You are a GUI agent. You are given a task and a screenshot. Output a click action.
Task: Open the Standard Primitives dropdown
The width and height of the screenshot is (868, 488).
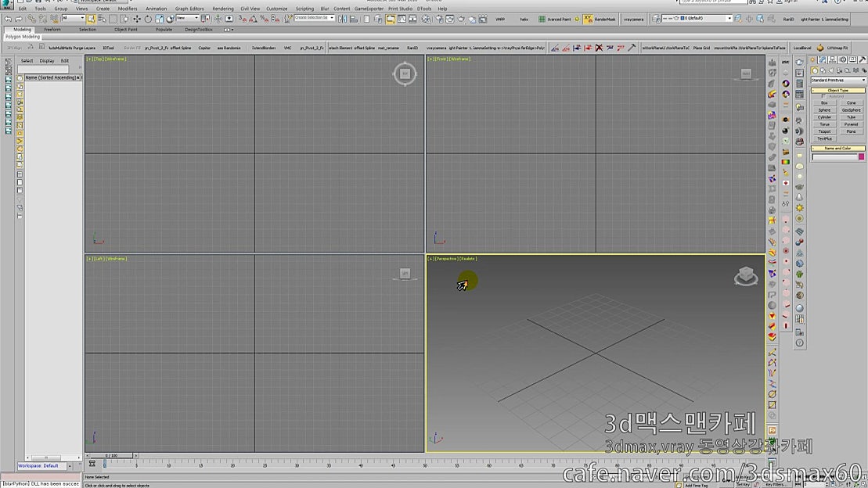click(838, 80)
